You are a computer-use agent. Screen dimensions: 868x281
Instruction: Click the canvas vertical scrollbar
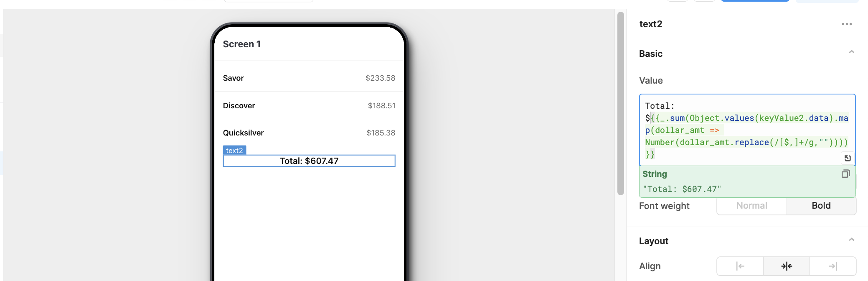621,104
